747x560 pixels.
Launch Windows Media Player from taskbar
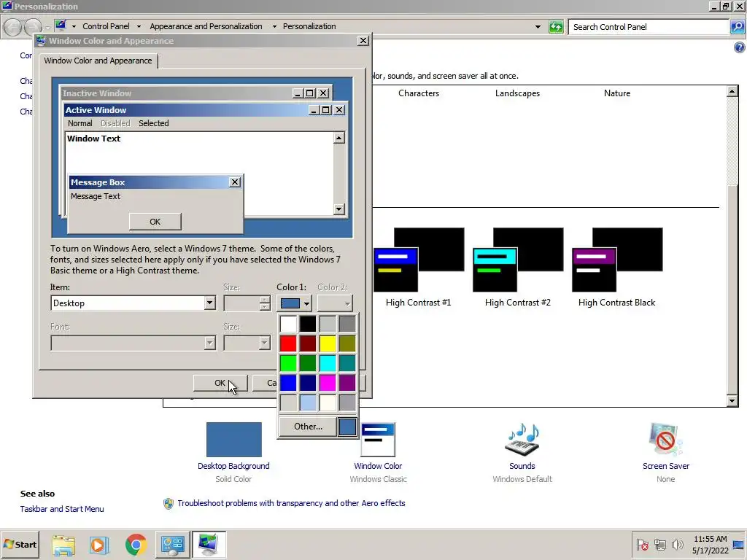99,545
